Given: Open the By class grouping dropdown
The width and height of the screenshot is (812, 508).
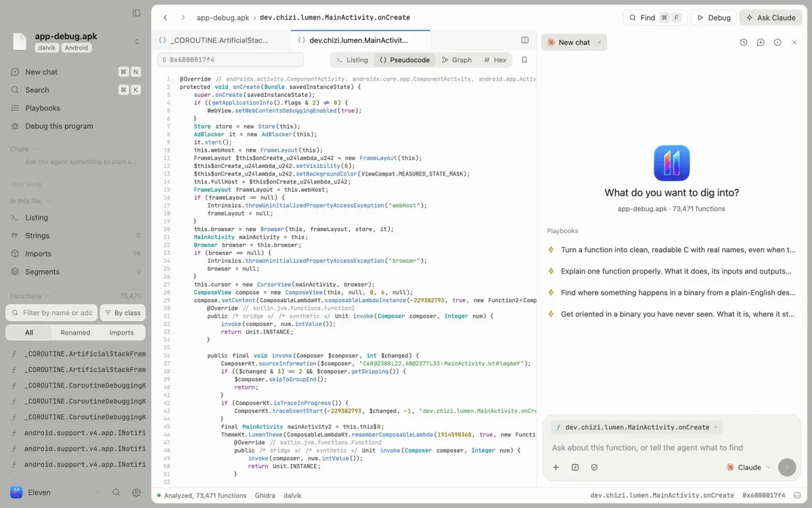Looking at the screenshot, I should point(122,313).
